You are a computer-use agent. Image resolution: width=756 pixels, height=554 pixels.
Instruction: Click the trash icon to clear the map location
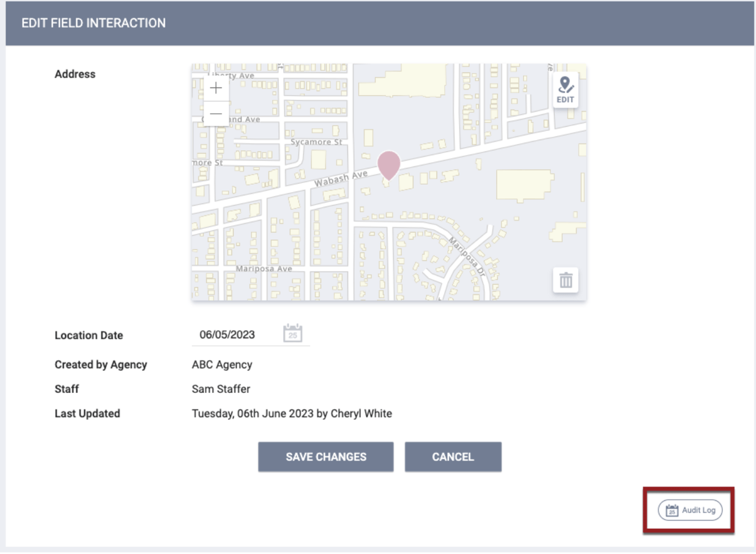(x=565, y=280)
